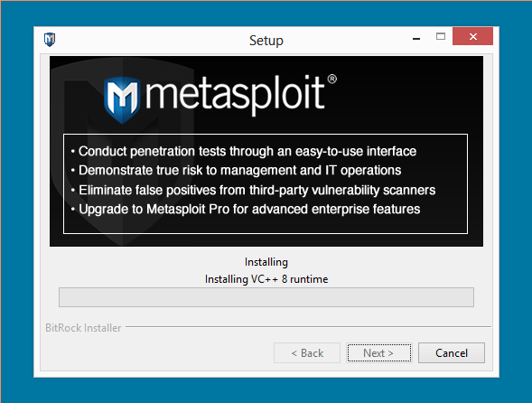Screen dimensions: 532x403
Task: Select 'Upgrade to Metasploit Pro' bullet line
Action: [246, 210]
